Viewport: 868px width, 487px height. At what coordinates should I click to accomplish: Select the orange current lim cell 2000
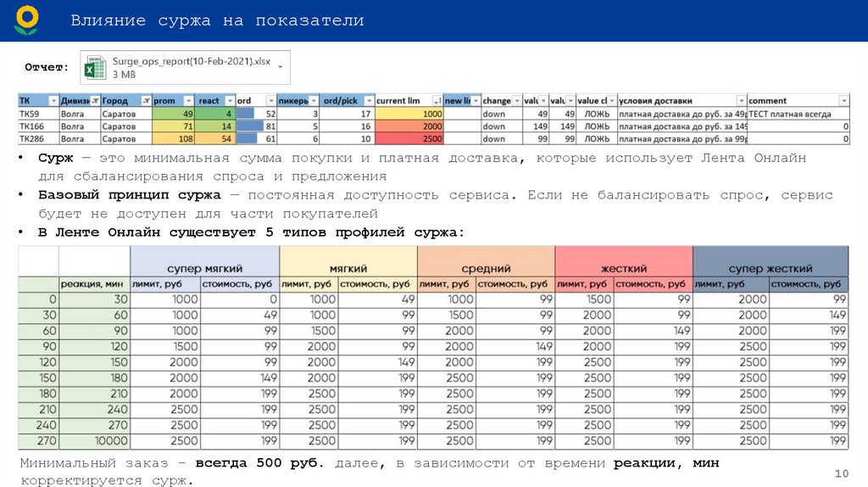(x=409, y=126)
